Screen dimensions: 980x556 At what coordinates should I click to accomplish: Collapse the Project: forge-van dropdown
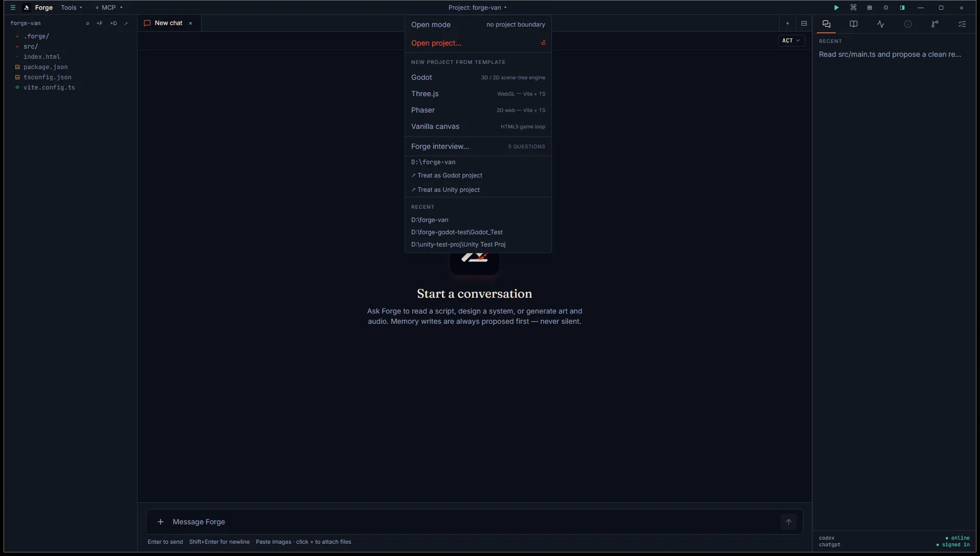tap(477, 8)
